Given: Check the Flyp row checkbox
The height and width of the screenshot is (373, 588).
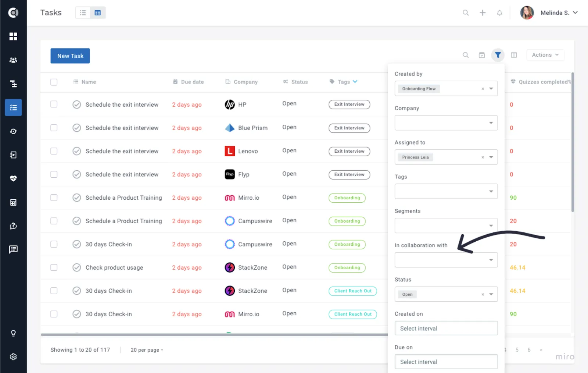Looking at the screenshot, I should (x=54, y=174).
